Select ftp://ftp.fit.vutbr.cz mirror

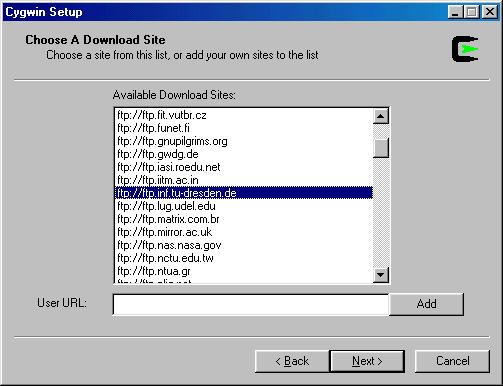click(243, 115)
